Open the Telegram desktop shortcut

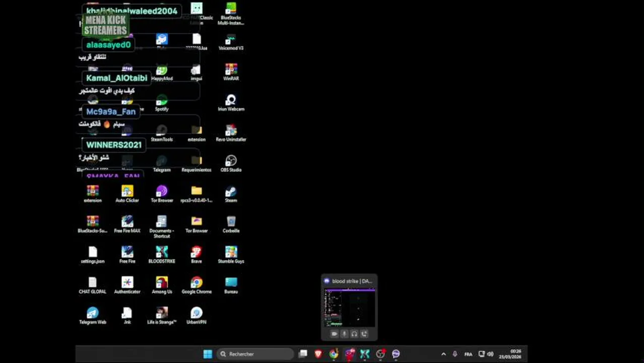pos(162,164)
